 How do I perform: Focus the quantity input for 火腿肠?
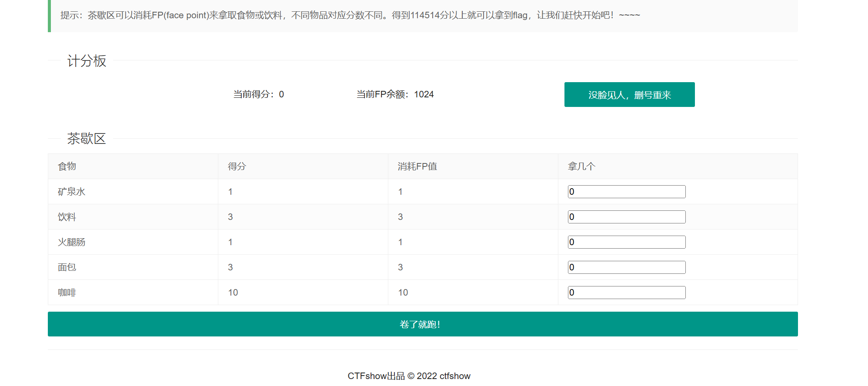click(627, 242)
